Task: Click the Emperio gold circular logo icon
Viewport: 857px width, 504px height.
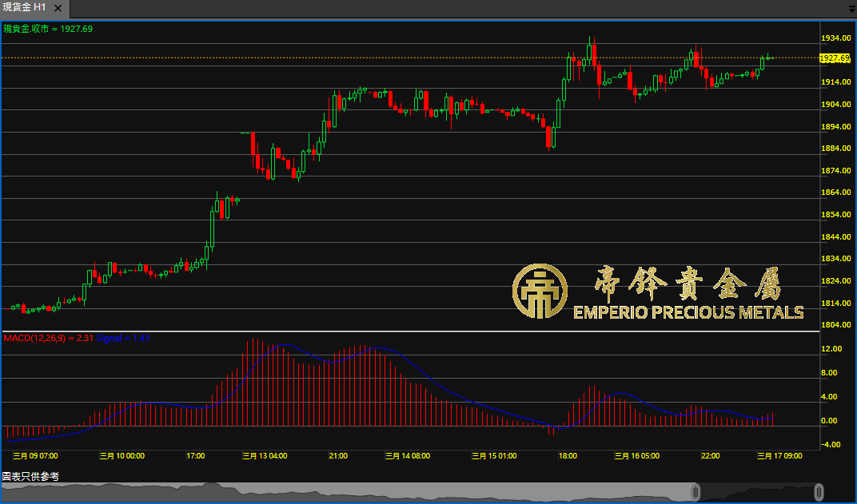Action: [x=540, y=292]
